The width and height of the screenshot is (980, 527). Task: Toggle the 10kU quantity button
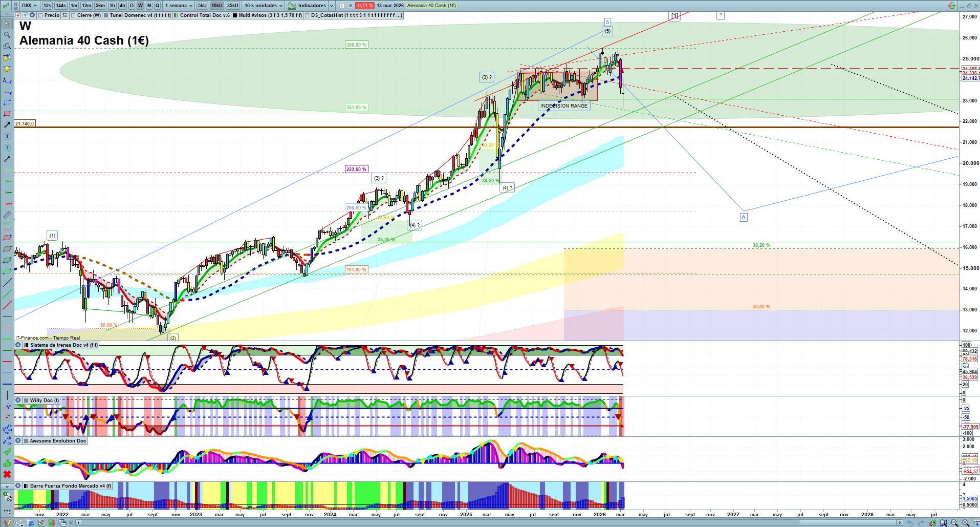[217, 6]
